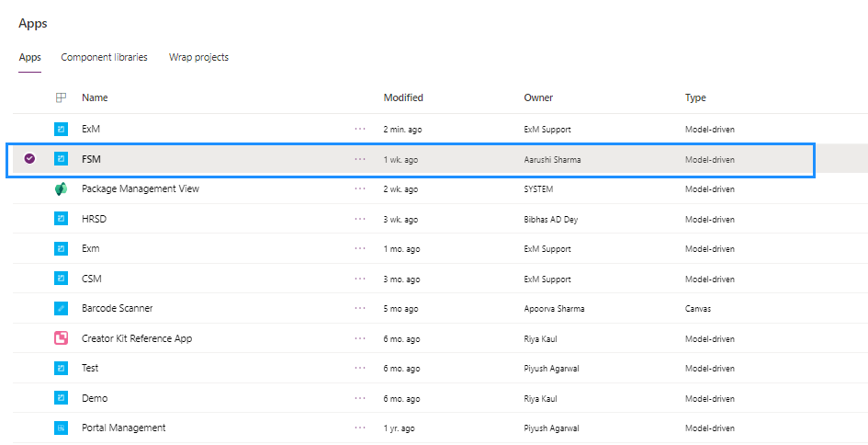Viewport: 868px width, 445px height.
Task: Click the Creator Kit Reference App icon
Action: pos(61,338)
